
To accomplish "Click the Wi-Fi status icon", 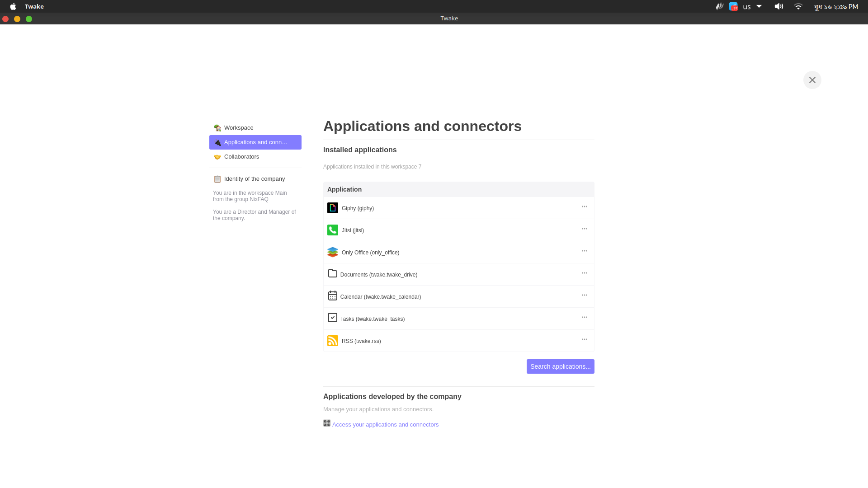I will pos(798,6).
